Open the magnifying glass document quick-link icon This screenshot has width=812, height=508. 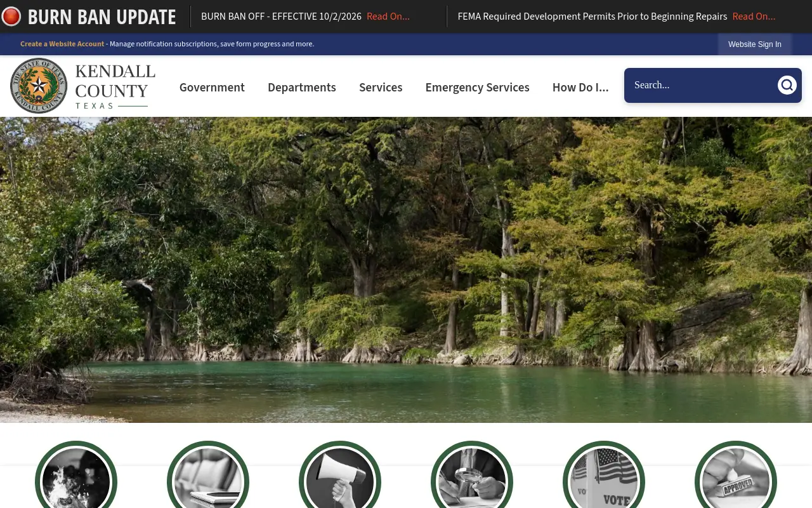pyautogui.click(x=472, y=474)
